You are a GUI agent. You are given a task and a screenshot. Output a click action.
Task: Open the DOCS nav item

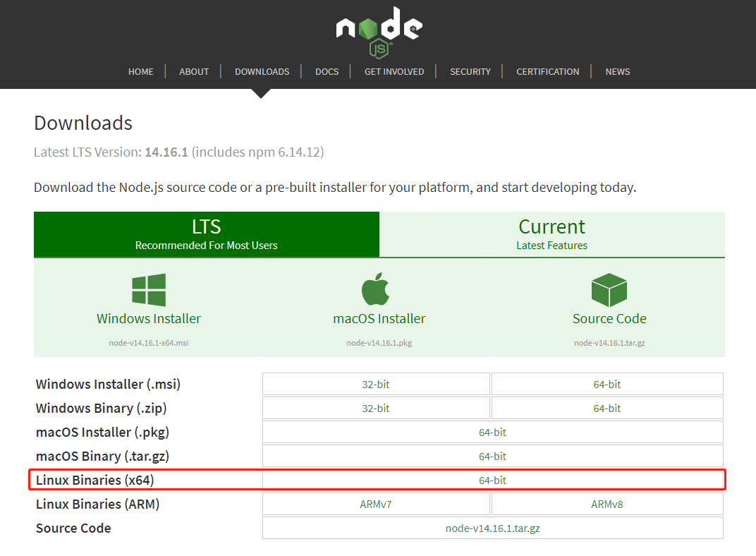[327, 71]
